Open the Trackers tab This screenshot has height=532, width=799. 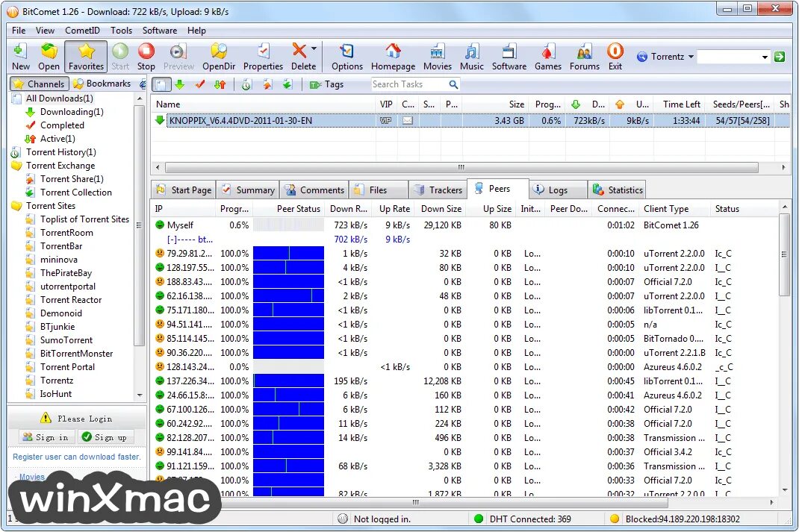pyautogui.click(x=438, y=190)
